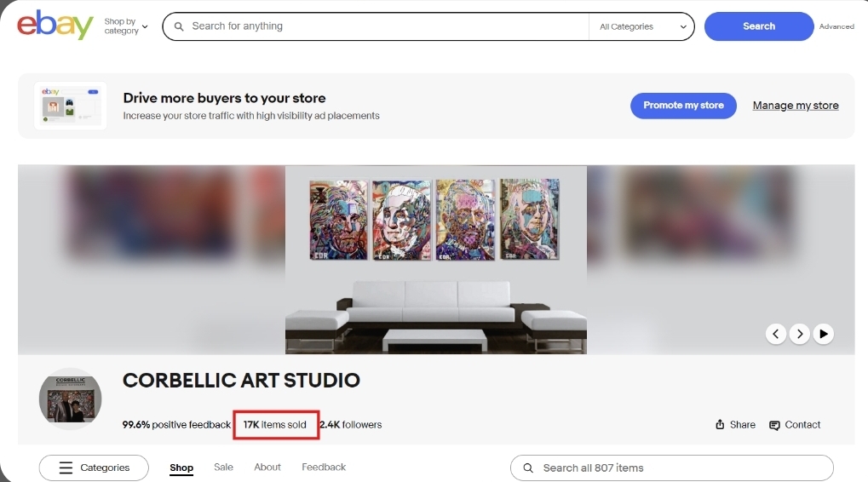Click the eBay logo

point(55,25)
